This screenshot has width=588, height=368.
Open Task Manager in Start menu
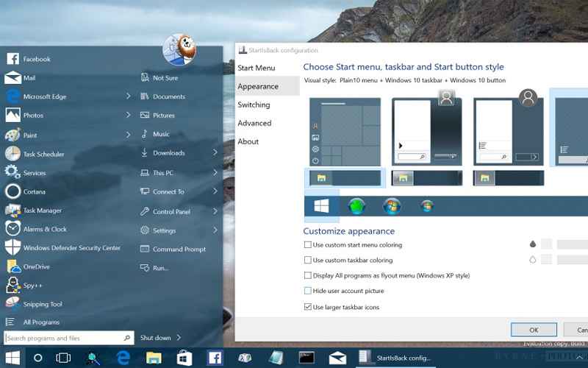point(34,210)
